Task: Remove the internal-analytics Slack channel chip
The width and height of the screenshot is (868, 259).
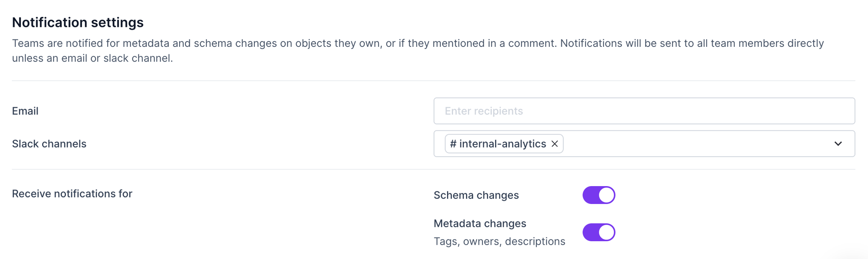Action: (x=555, y=144)
